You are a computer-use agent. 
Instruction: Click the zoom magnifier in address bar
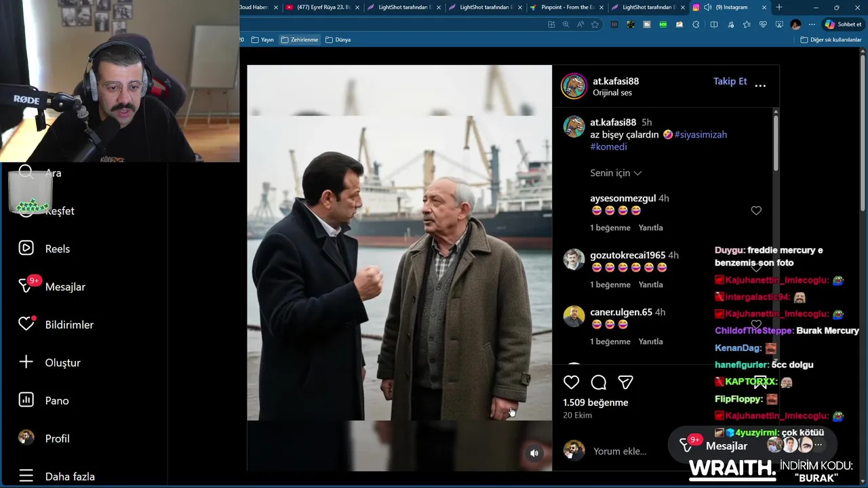[566, 24]
